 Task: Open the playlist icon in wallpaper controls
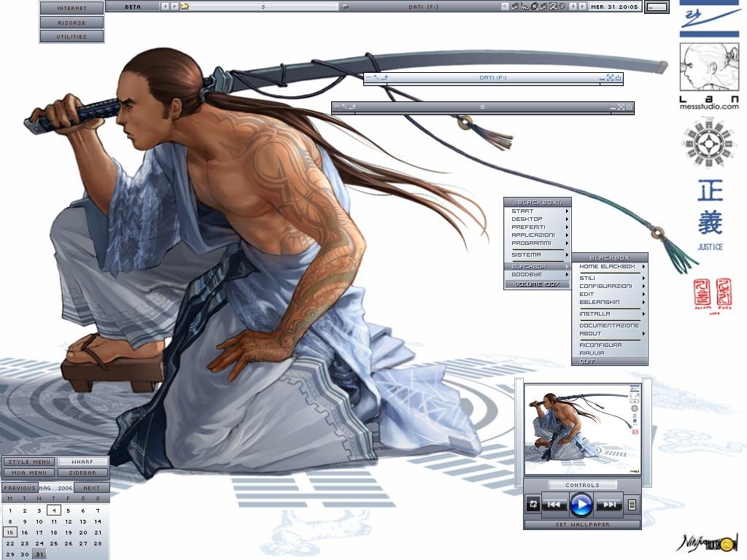(632, 505)
